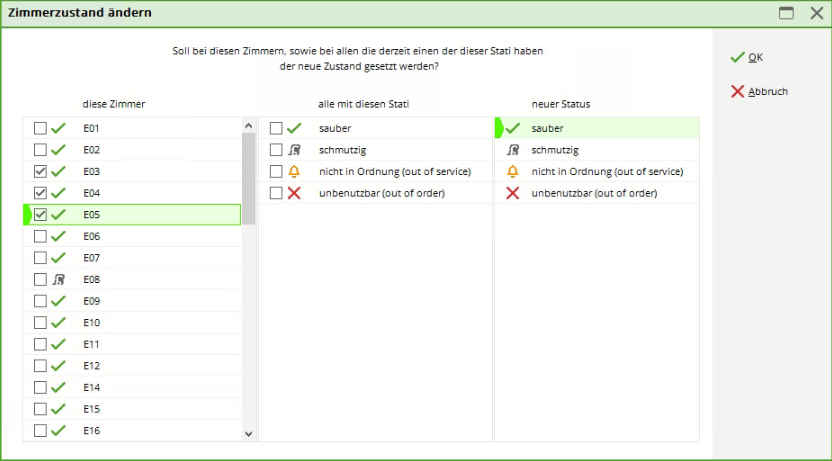Image resolution: width=832 pixels, height=461 pixels.
Task: Click green checkmark icon next to room E01
Action: (x=59, y=128)
